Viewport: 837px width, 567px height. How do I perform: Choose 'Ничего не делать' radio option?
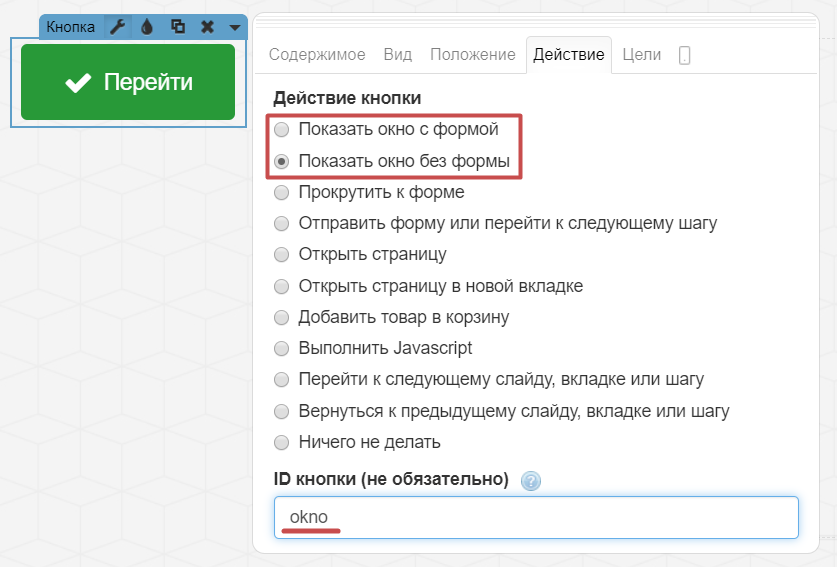pos(282,442)
